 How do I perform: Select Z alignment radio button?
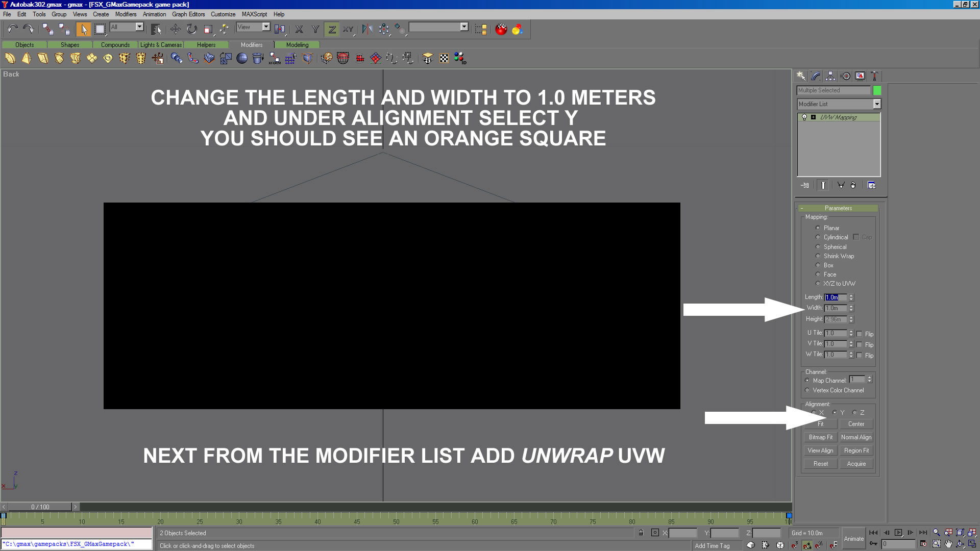click(x=854, y=413)
